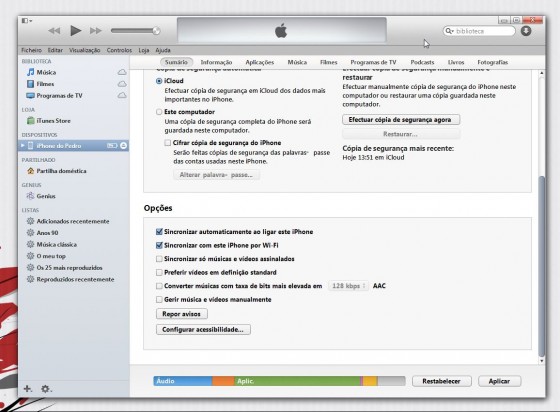Enable Converter músicas com taxa de bits checkbox
The image size is (560, 412).
coord(159,286)
